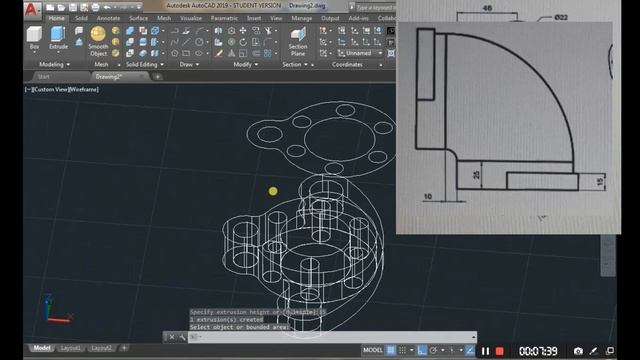This screenshot has width=640, height=360.
Task: Switch to the Parametric ribbon tab
Action: coord(224,18)
